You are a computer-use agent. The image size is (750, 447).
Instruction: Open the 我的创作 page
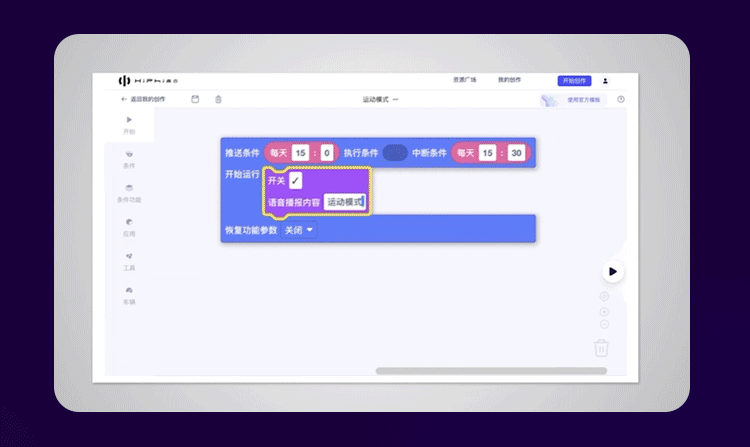pyautogui.click(x=509, y=80)
